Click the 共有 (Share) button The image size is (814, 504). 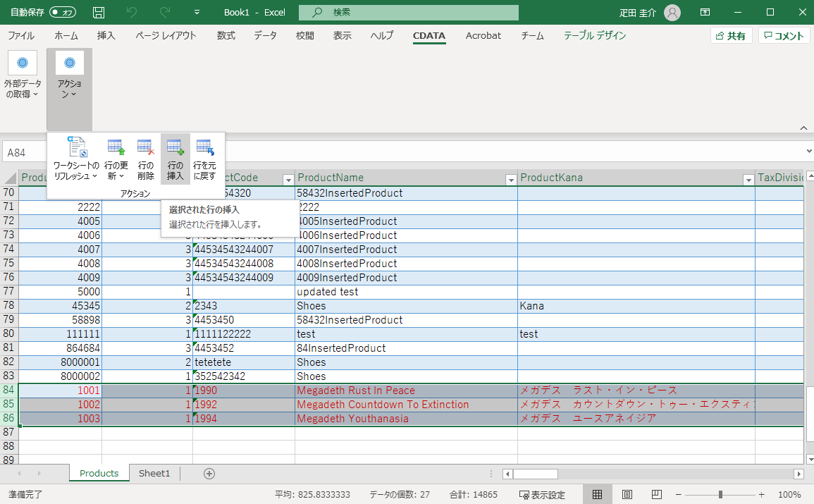coord(731,35)
